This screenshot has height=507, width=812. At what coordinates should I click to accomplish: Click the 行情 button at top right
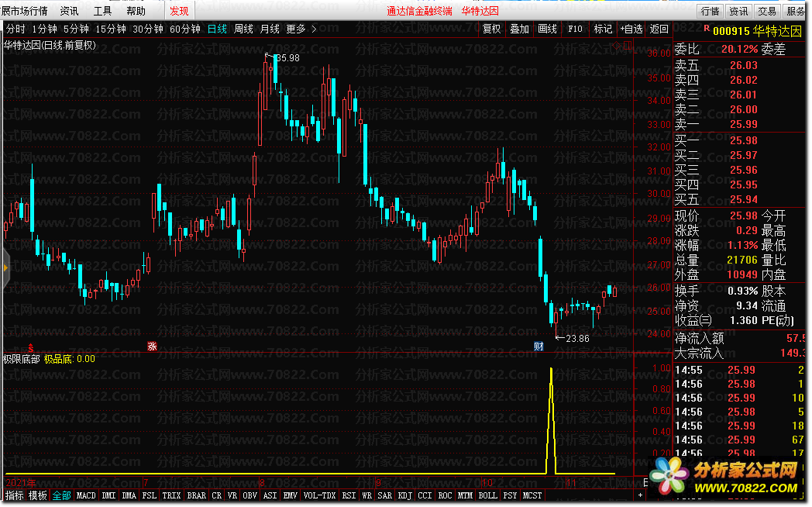710,11
